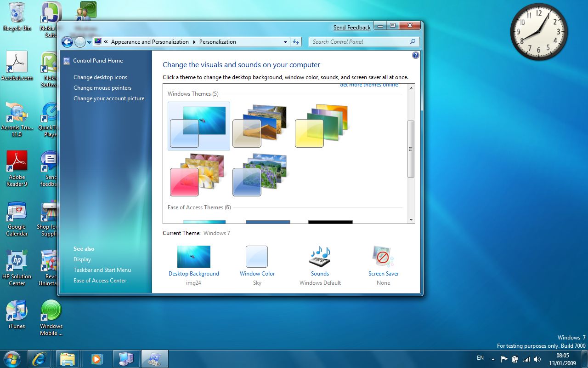Viewport: 588px width, 368px height.
Task: Launch Internet Explorer from the taskbar
Action: click(x=39, y=358)
